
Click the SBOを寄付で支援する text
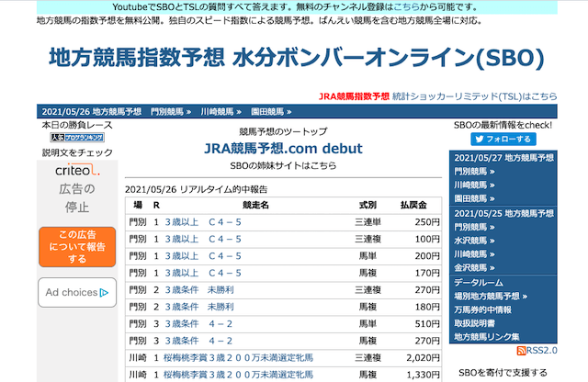click(503, 373)
